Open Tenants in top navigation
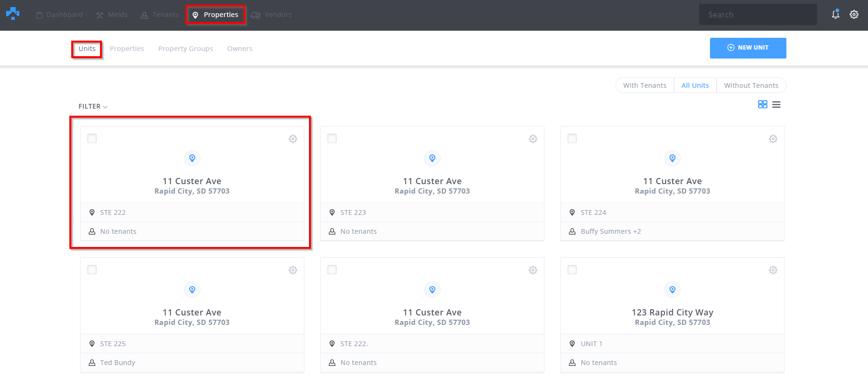The width and height of the screenshot is (868, 382). 160,15
